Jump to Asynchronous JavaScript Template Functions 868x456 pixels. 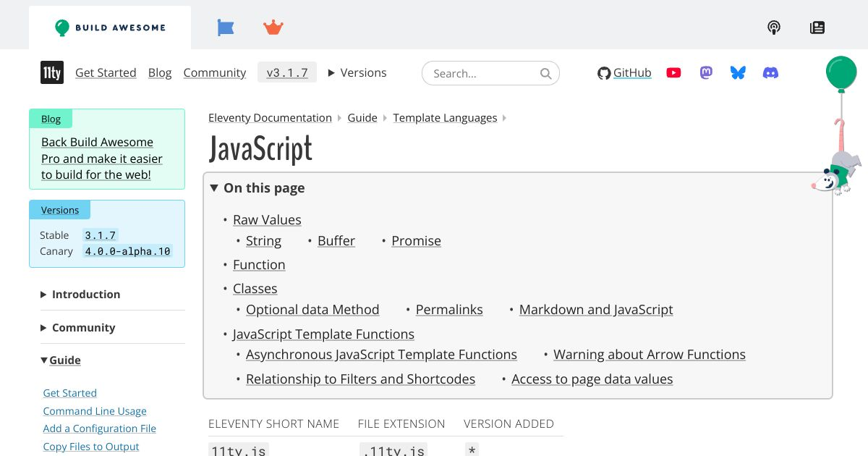click(x=381, y=354)
